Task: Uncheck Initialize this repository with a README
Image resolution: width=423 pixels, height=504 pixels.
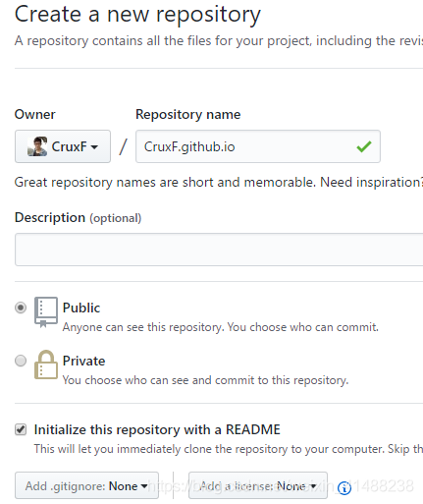Action: click(21, 429)
